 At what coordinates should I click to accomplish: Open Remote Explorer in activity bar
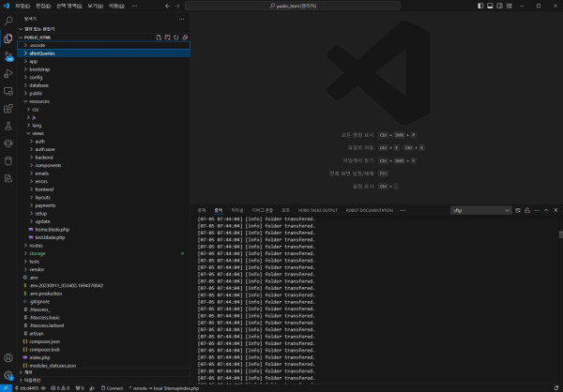click(8, 91)
